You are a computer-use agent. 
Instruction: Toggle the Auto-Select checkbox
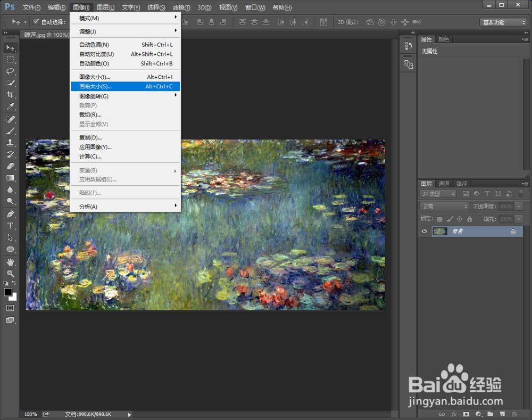point(36,22)
